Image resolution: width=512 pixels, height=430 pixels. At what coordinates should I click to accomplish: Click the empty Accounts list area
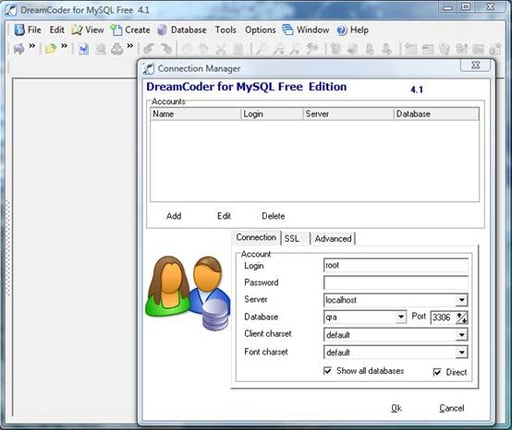(315, 161)
